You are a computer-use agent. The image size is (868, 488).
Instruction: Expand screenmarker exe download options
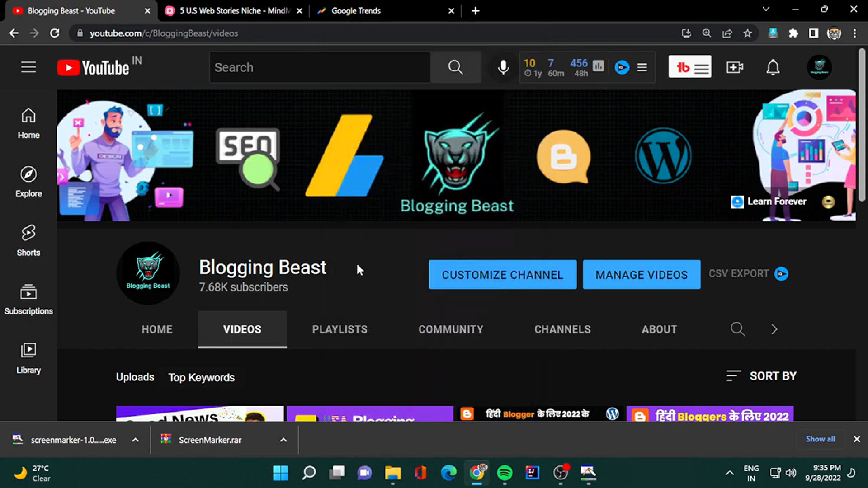click(135, 440)
